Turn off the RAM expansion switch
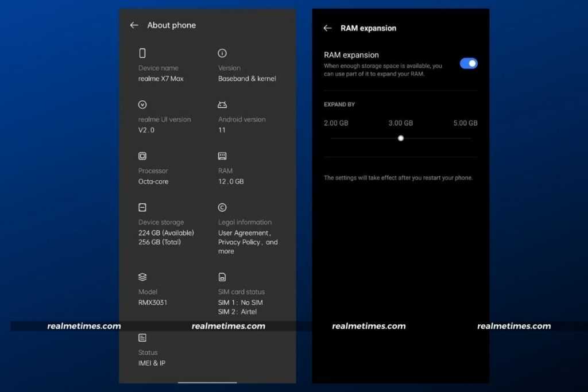The image size is (588, 392). [469, 63]
